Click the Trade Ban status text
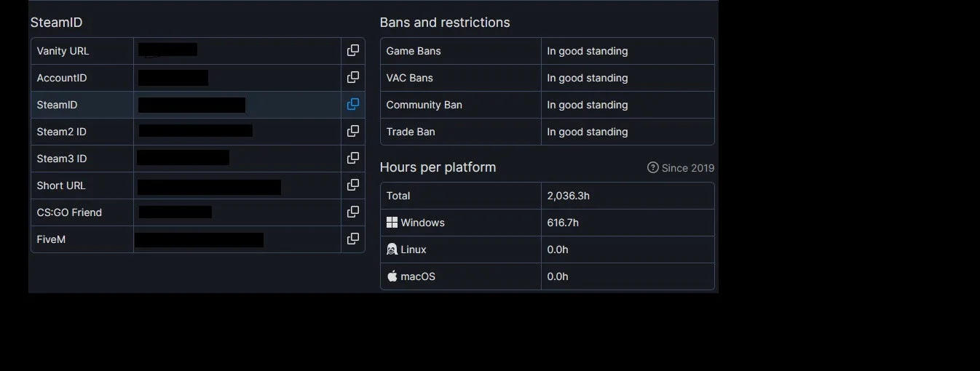Viewport: 980px width, 371px height. [588, 132]
